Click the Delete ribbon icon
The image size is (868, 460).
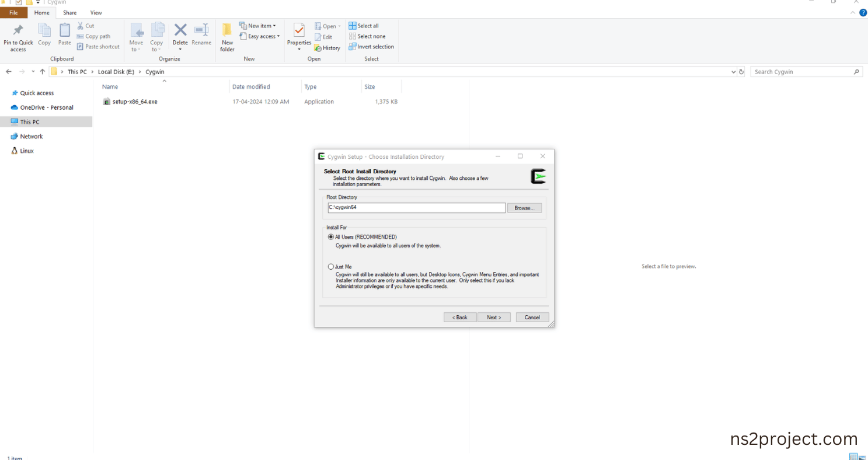pyautogui.click(x=180, y=30)
